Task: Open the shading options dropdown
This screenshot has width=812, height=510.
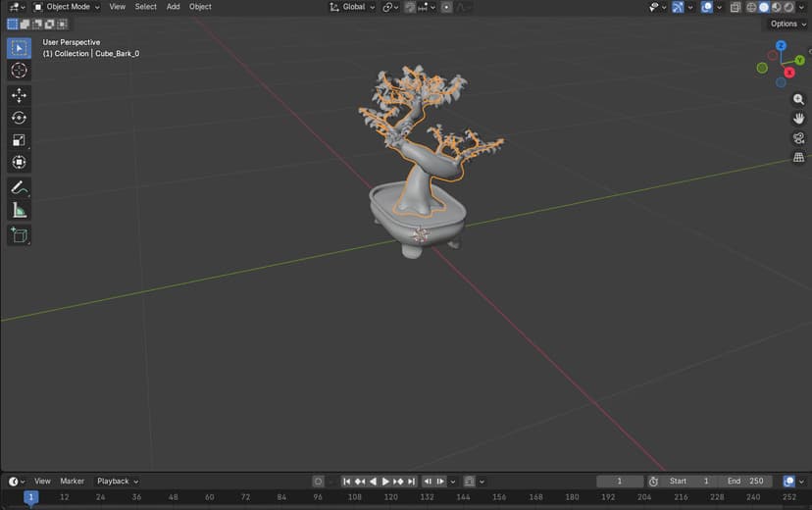Action: point(801,7)
